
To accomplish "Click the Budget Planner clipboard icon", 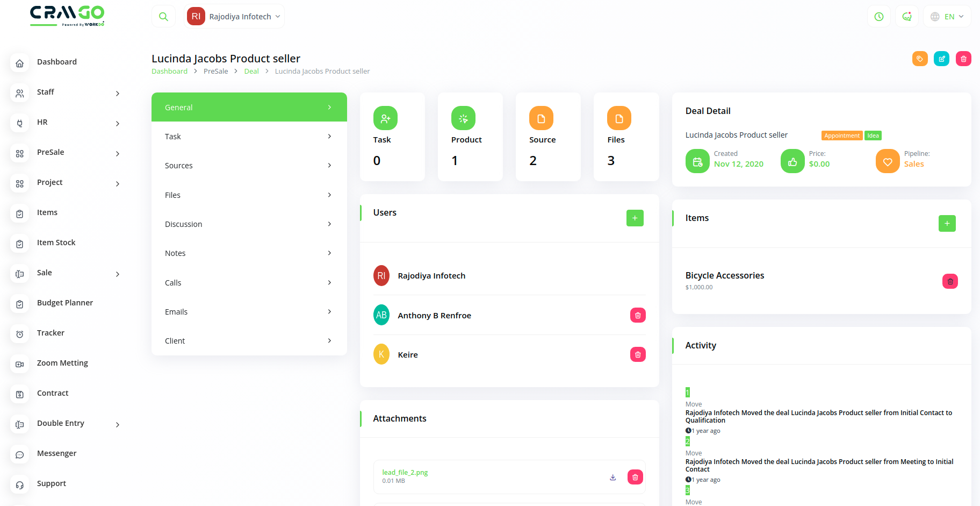I will 20,304.
